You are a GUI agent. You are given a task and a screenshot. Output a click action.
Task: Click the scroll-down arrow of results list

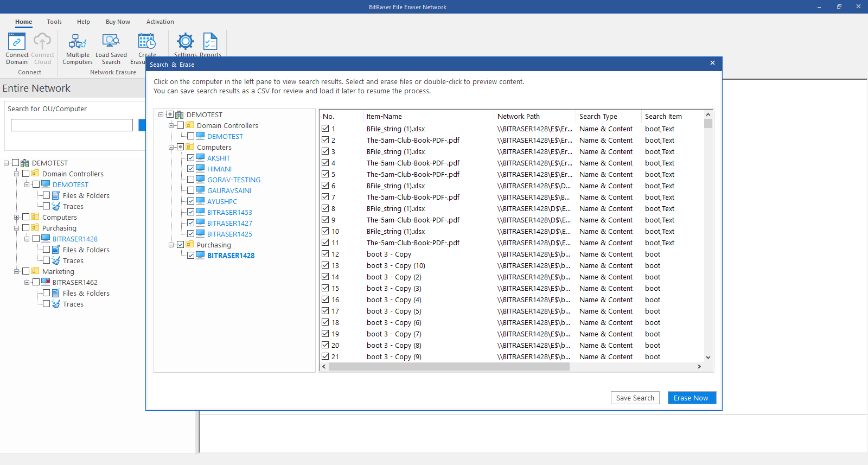click(708, 357)
